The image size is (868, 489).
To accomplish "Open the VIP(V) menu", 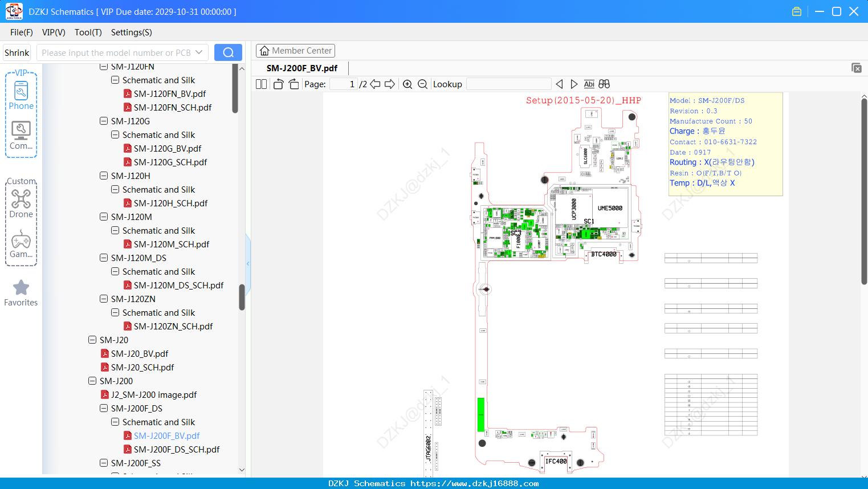I will (54, 32).
